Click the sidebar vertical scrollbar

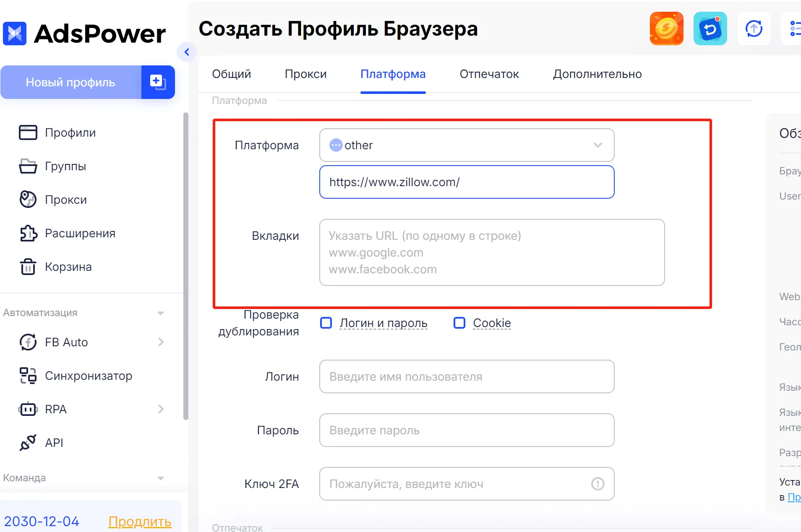click(185, 266)
